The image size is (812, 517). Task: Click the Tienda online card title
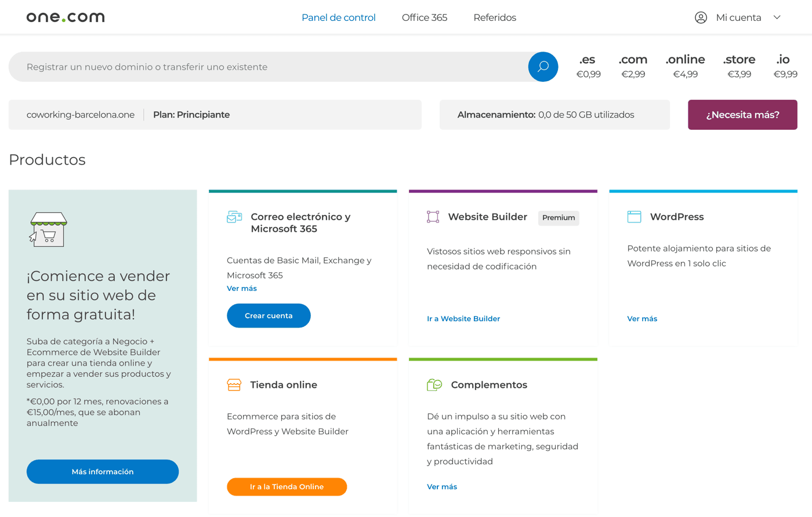tap(284, 385)
